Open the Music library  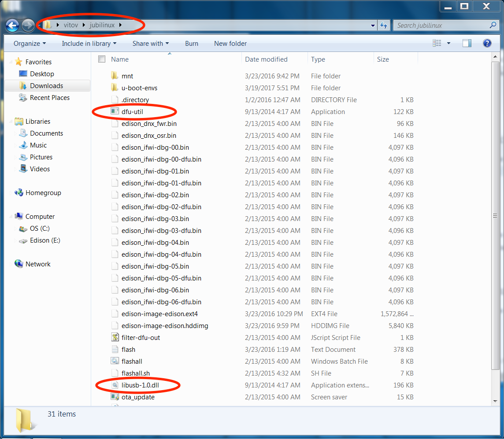(x=38, y=145)
